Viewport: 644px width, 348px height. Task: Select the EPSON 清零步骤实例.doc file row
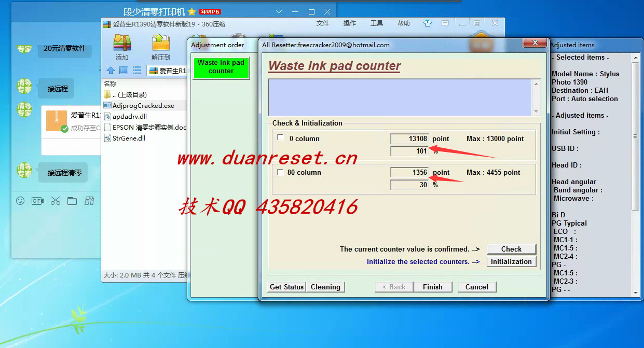[x=144, y=127]
